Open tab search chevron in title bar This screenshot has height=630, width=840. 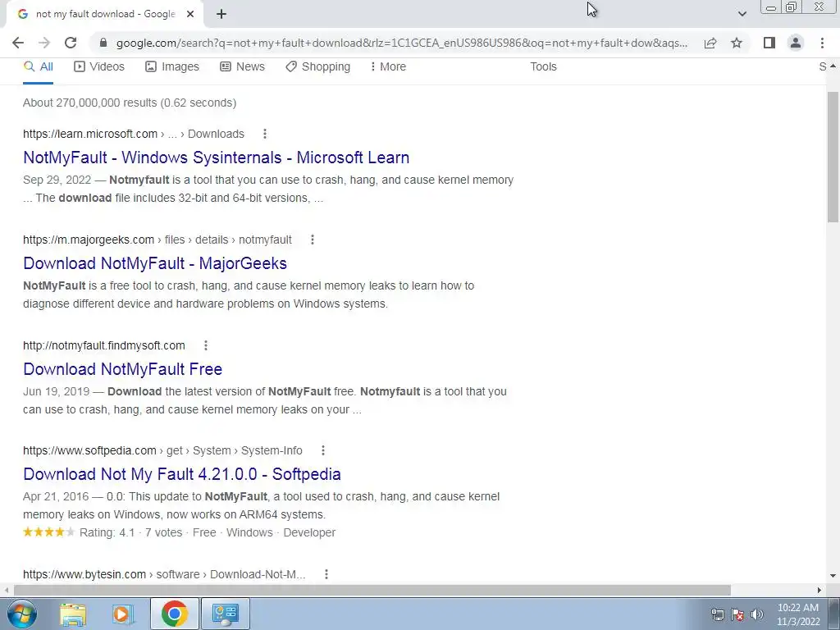pyautogui.click(x=742, y=14)
